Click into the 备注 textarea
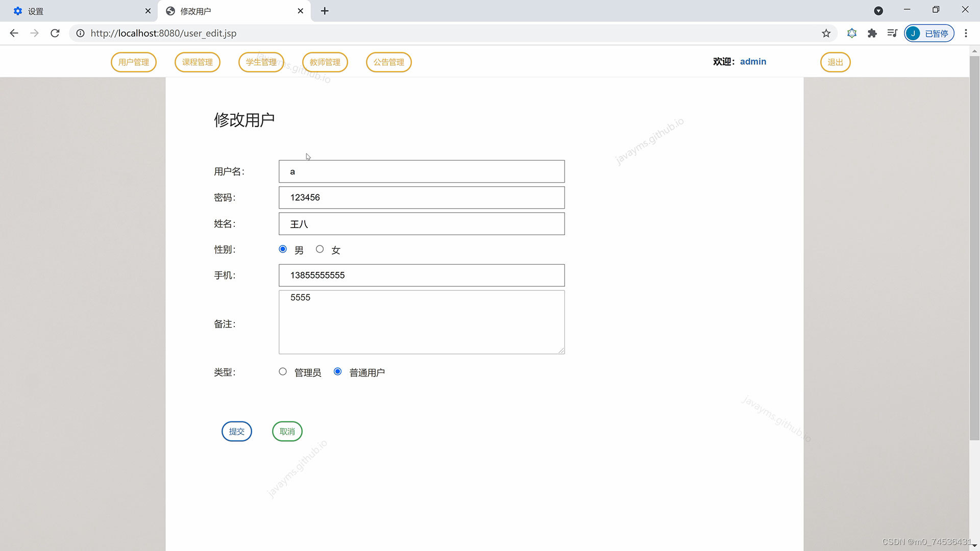This screenshot has width=980, height=551. [x=422, y=322]
